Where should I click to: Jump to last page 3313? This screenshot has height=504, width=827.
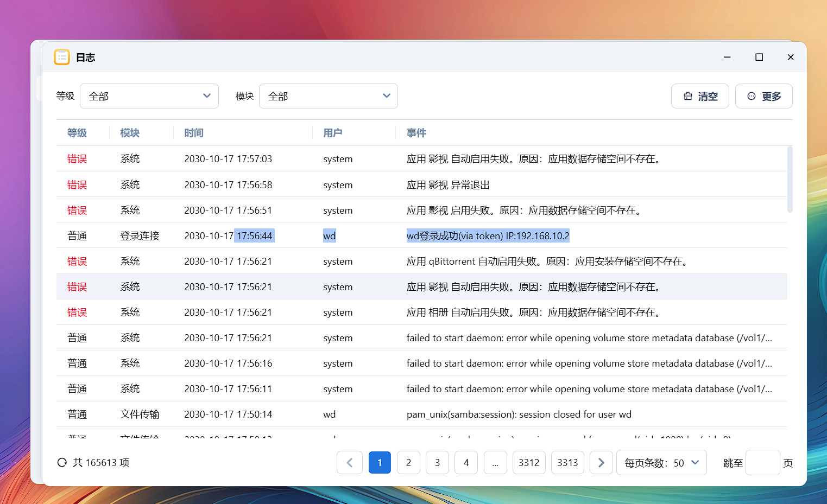point(567,463)
